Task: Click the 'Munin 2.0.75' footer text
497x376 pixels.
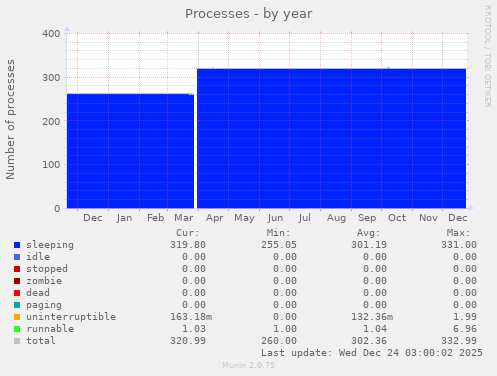Action: click(x=249, y=365)
